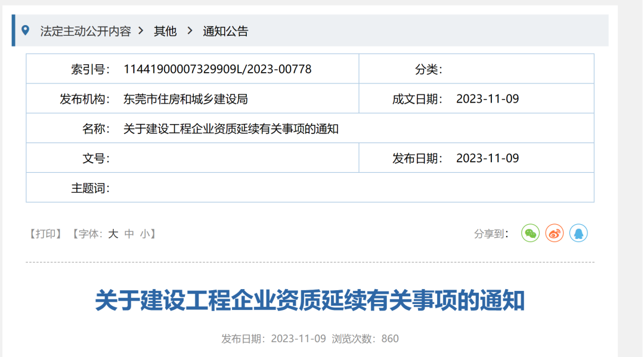Click the chevron after 法定主动公开内容

coord(141,31)
